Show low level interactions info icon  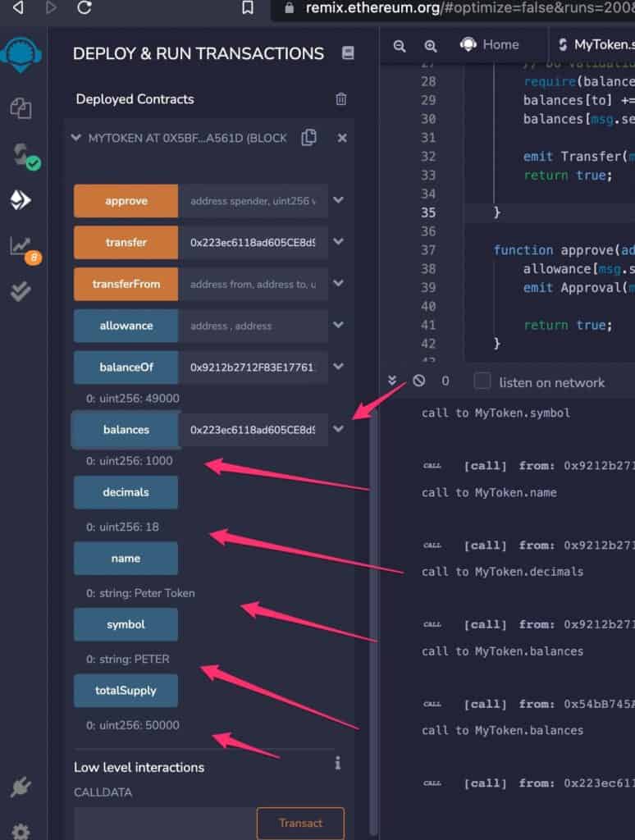click(x=337, y=763)
